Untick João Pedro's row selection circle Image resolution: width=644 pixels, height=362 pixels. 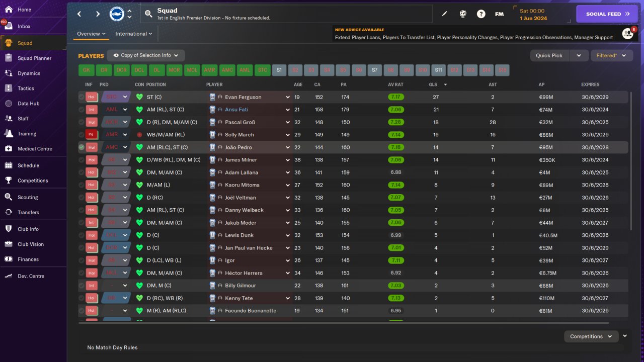point(82,147)
